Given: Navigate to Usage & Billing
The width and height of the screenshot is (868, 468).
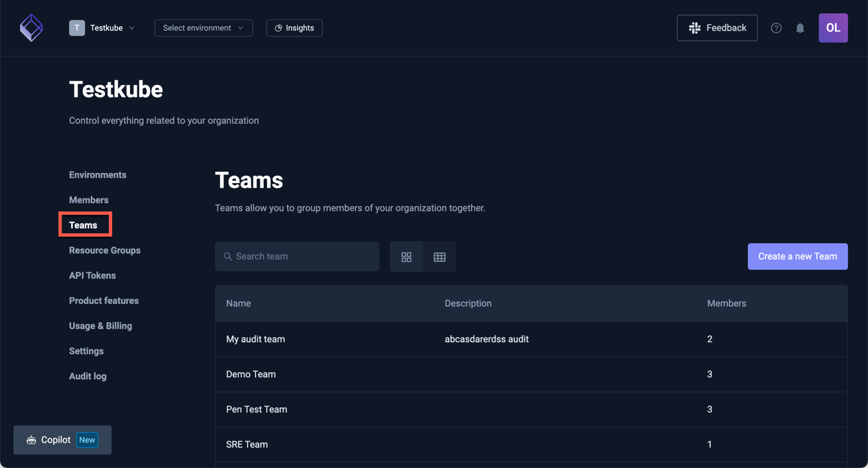Looking at the screenshot, I should click(100, 325).
